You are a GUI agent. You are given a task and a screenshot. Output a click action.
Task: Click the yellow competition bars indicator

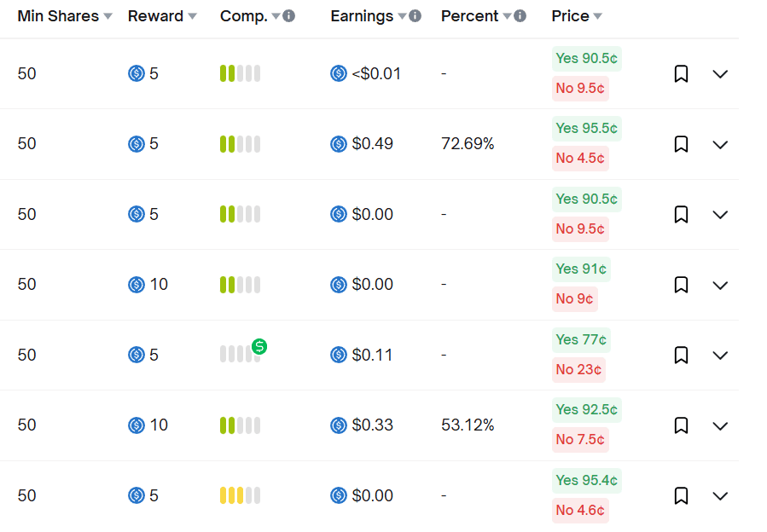pos(240,495)
